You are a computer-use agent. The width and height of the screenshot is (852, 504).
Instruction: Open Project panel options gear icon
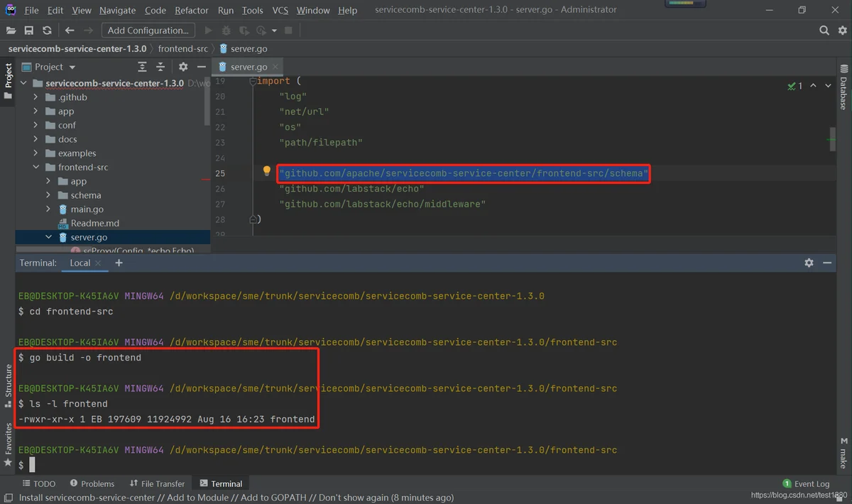[x=183, y=67]
